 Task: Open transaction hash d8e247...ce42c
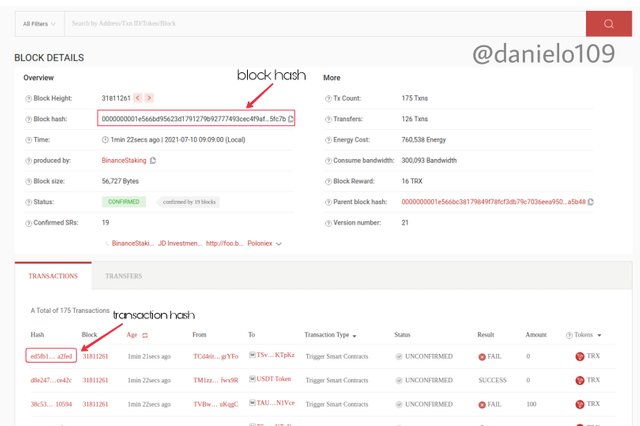pyautogui.click(x=51, y=380)
